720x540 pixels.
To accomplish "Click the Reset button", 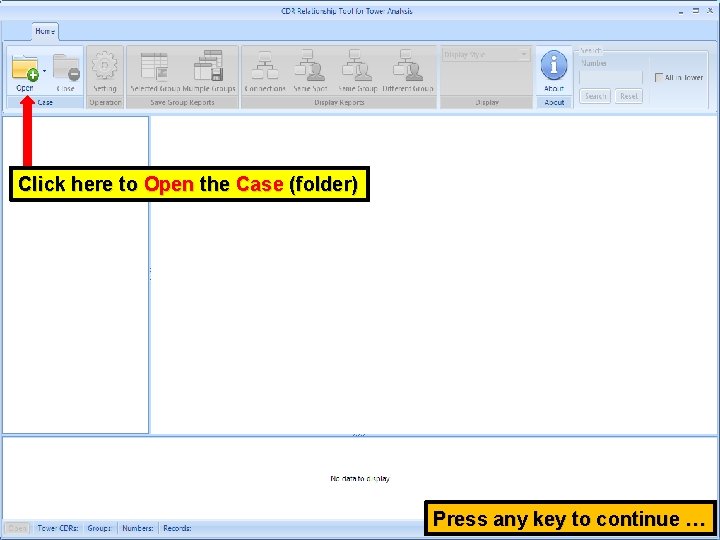I will coord(629,96).
